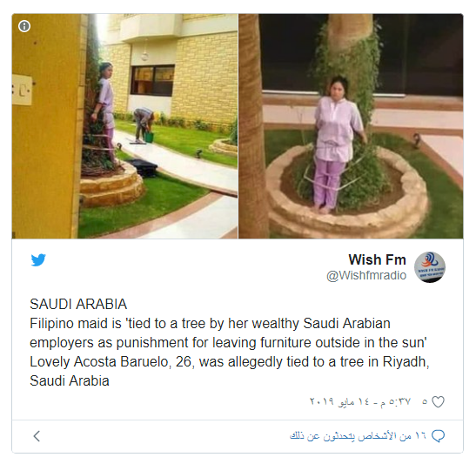
Task: Click the speech bubble reply icon
Action: pyautogui.click(x=438, y=436)
